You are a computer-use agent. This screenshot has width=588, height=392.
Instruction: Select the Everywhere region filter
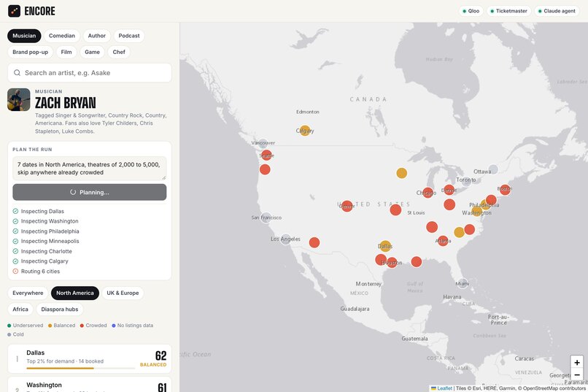point(28,293)
